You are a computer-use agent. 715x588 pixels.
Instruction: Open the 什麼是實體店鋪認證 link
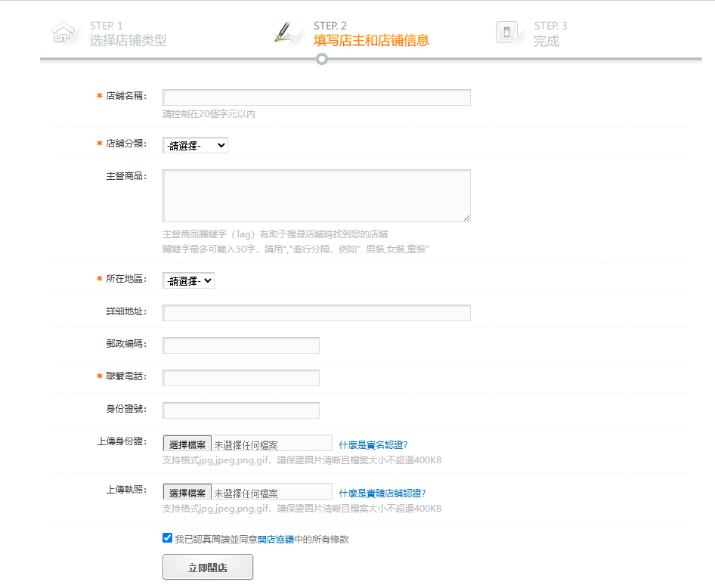point(382,494)
